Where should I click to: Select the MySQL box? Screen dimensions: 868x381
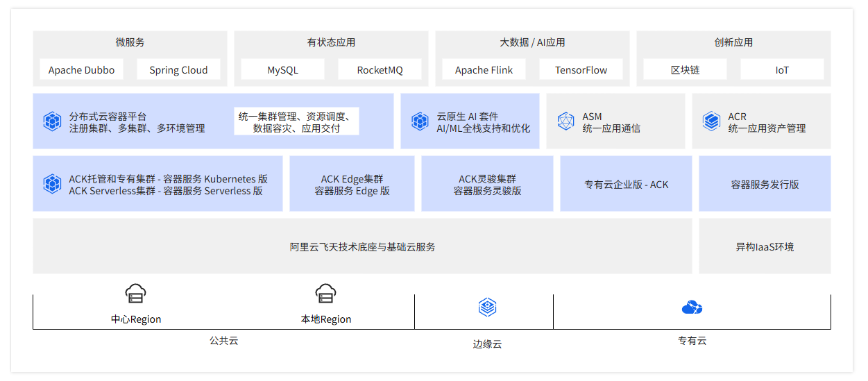[282, 69]
